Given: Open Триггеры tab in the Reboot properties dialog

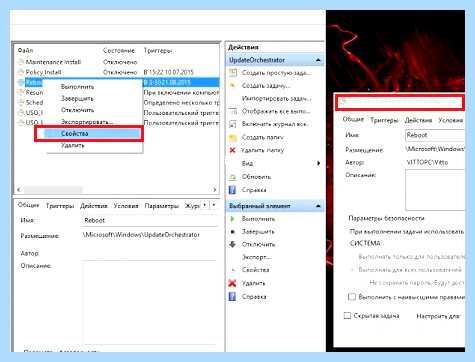Looking at the screenshot, I should (384, 120).
